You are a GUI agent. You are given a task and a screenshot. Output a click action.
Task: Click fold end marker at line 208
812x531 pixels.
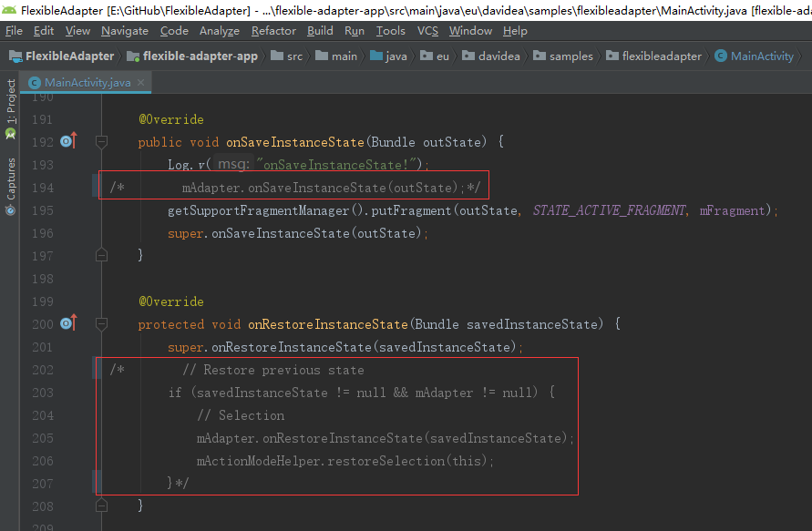[101, 505]
